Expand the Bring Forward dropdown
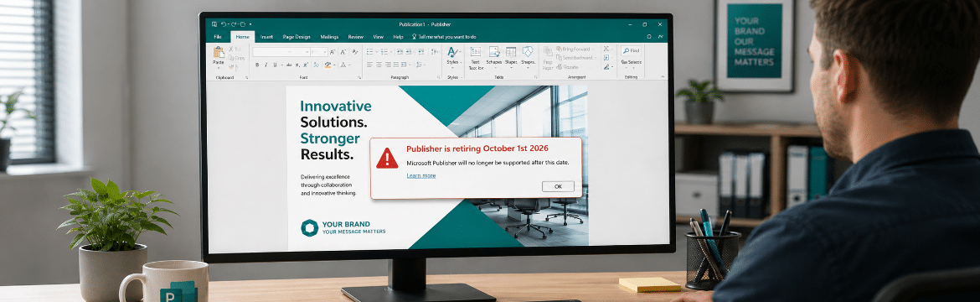Image resolution: width=980 pixels, height=302 pixels. (x=593, y=49)
